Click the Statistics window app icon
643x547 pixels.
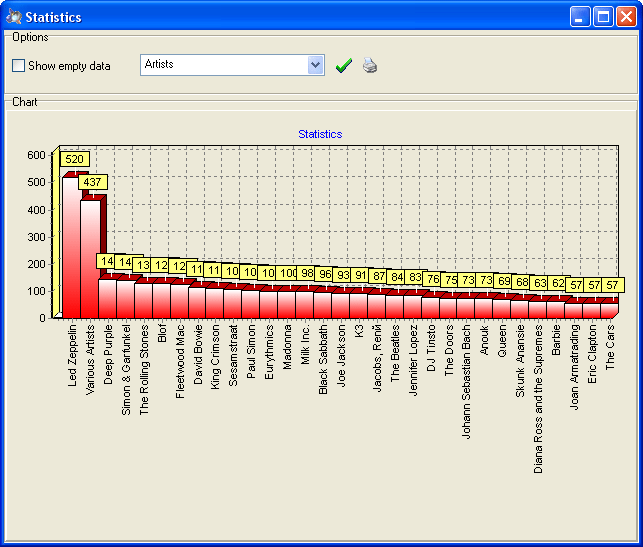pos(14,17)
